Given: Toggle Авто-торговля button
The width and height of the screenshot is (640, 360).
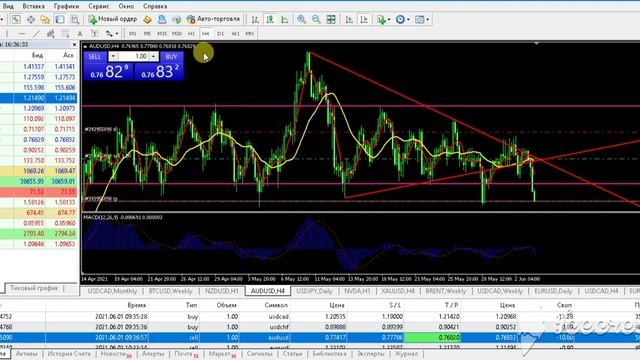Looking at the screenshot, I should tap(213, 19).
